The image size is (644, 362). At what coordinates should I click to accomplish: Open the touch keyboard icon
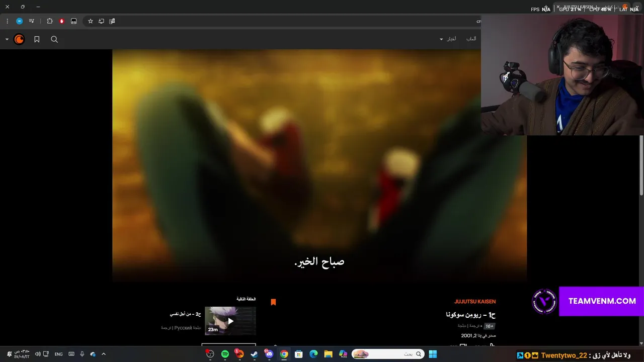tap(71, 354)
